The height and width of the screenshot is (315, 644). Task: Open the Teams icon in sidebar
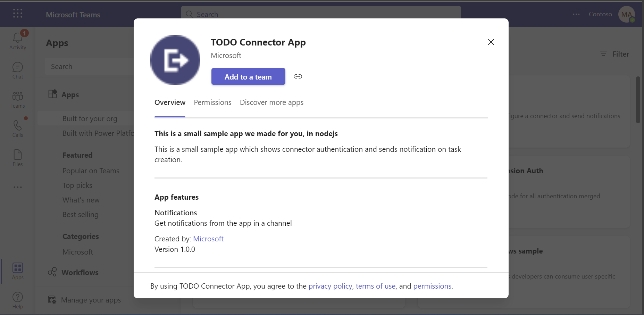click(18, 96)
